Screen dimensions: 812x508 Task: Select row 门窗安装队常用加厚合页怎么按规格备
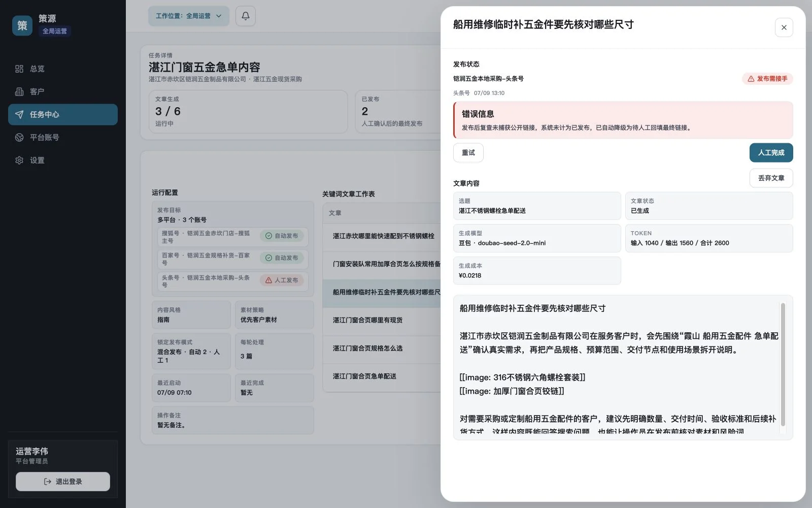382,264
